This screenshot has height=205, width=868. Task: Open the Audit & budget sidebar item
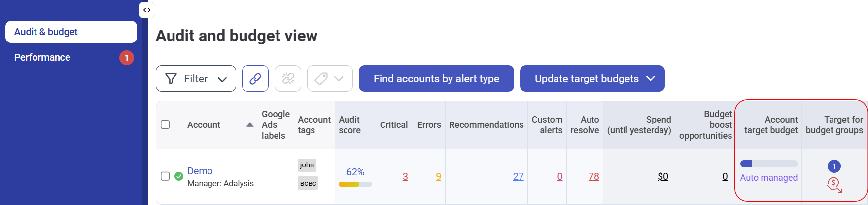[71, 32]
